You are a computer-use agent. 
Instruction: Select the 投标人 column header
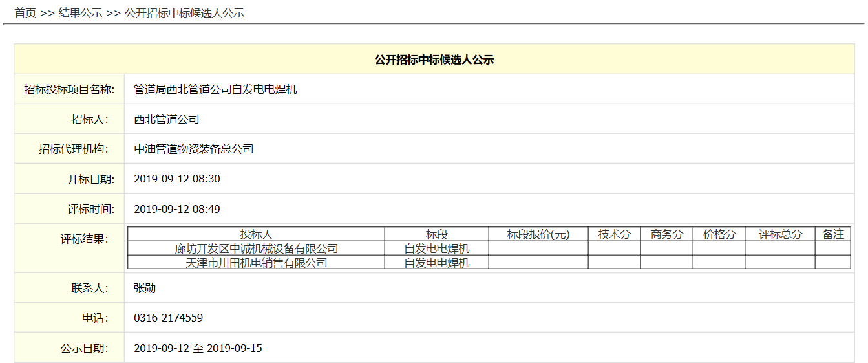click(257, 234)
